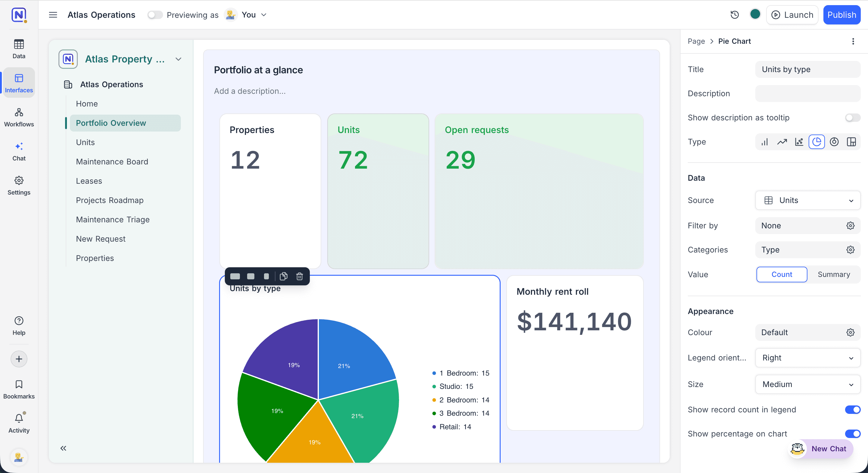Open the Units page in navigation
The width and height of the screenshot is (868, 473).
coord(85,142)
